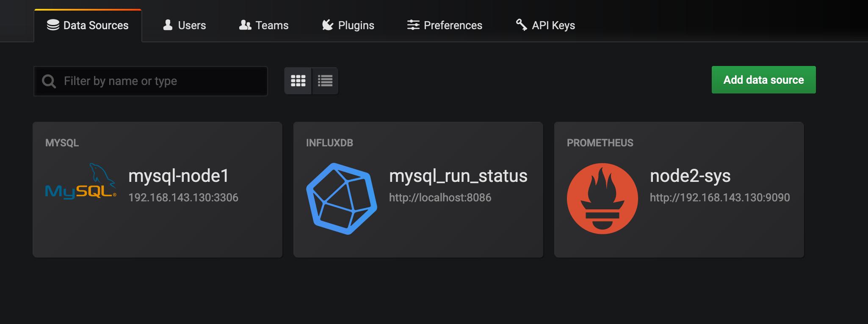
Task: Open the mysql_run_status data source
Action: [418, 189]
